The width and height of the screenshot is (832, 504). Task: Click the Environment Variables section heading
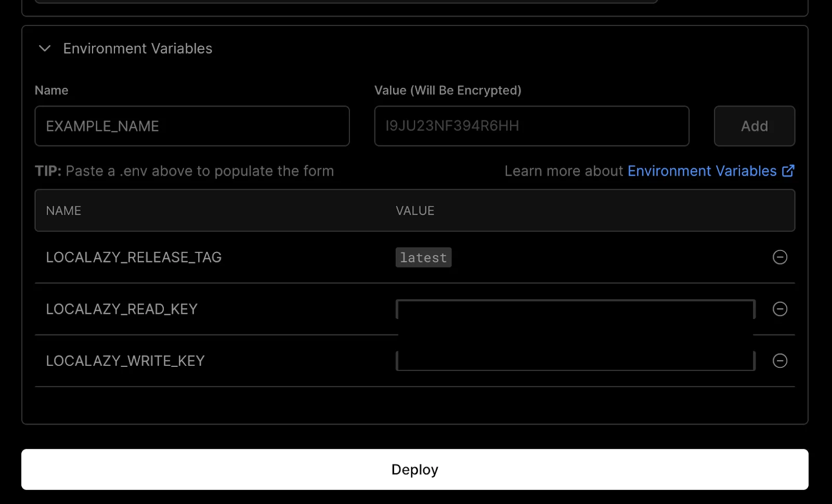(x=137, y=48)
